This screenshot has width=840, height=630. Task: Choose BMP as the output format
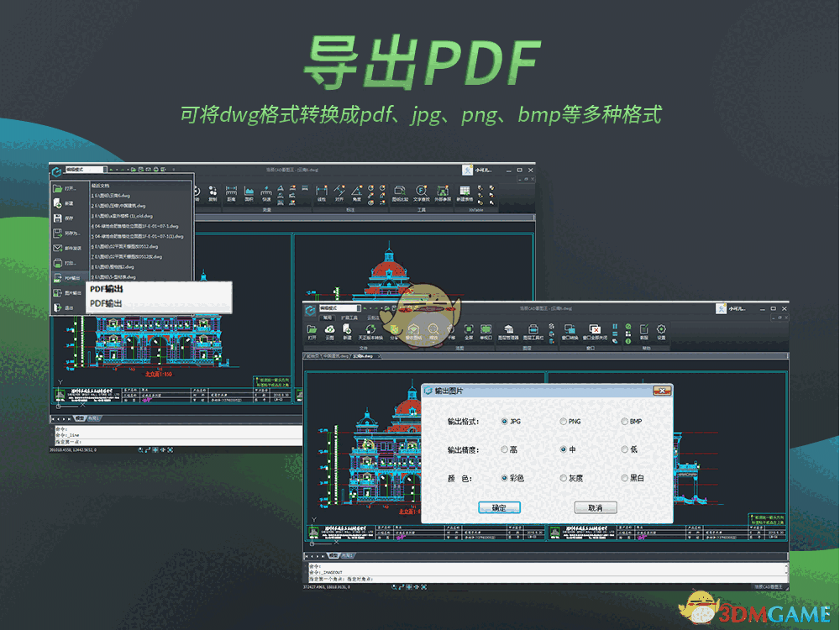click(x=624, y=422)
